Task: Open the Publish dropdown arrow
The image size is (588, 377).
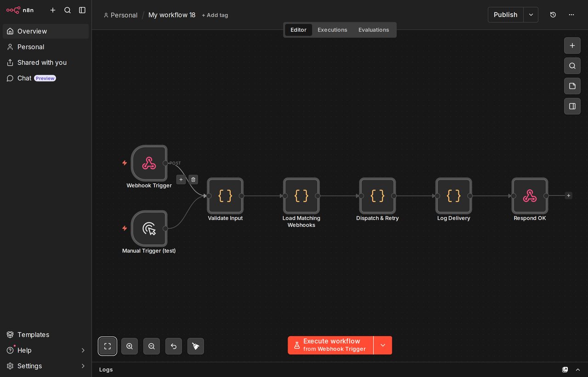Action: pyautogui.click(x=531, y=15)
